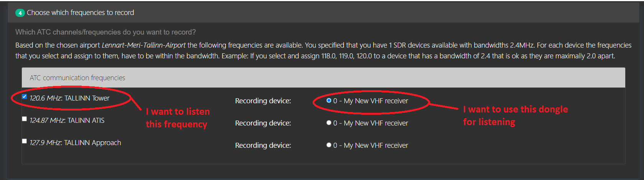This screenshot has width=644, height=180.
Task: Click the red use this dongle annotation
Action: coord(516,116)
